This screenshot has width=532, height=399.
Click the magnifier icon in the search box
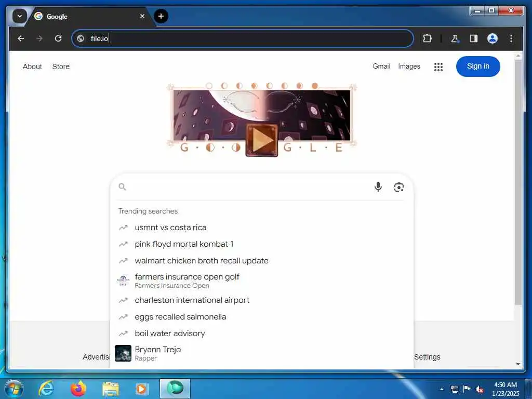pyautogui.click(x=123, y=187)
